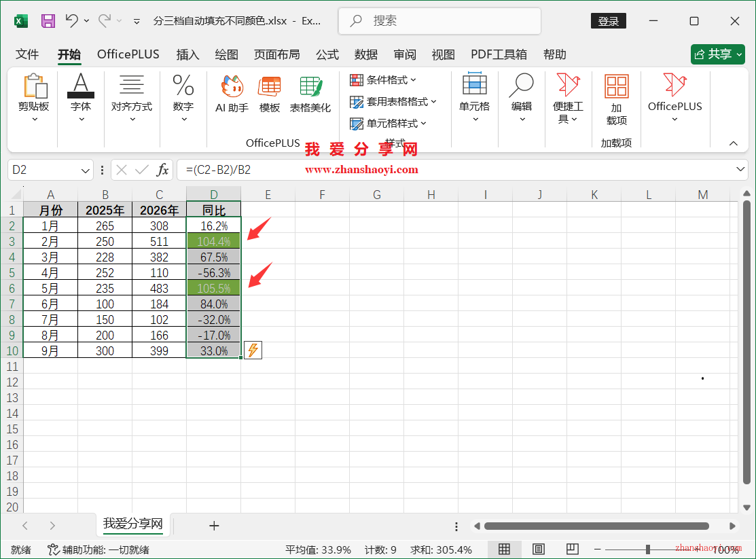Click the accessibility status 辅助功能 icon
This screenshot has height=559, width=756.
53,549
